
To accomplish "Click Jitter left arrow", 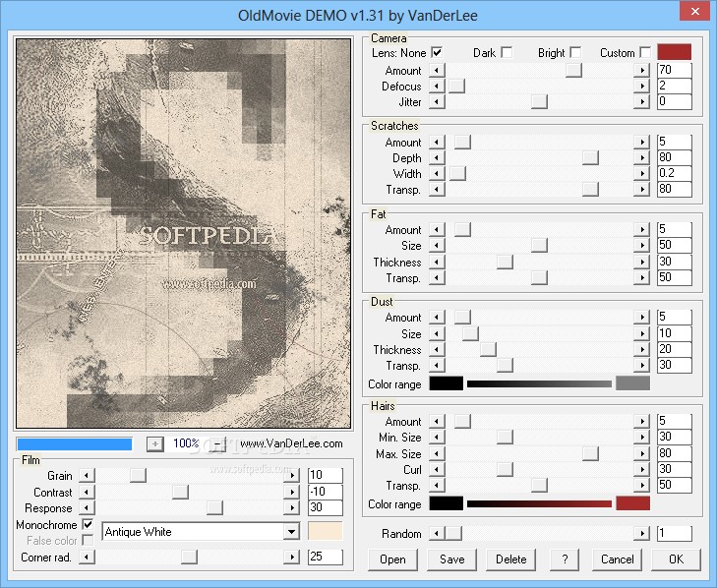I will point(437,101).
